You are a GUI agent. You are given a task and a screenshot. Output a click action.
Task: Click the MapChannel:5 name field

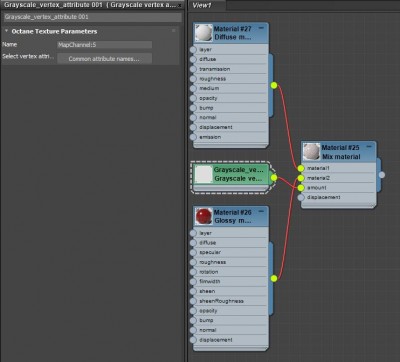[x=104, y=45]
